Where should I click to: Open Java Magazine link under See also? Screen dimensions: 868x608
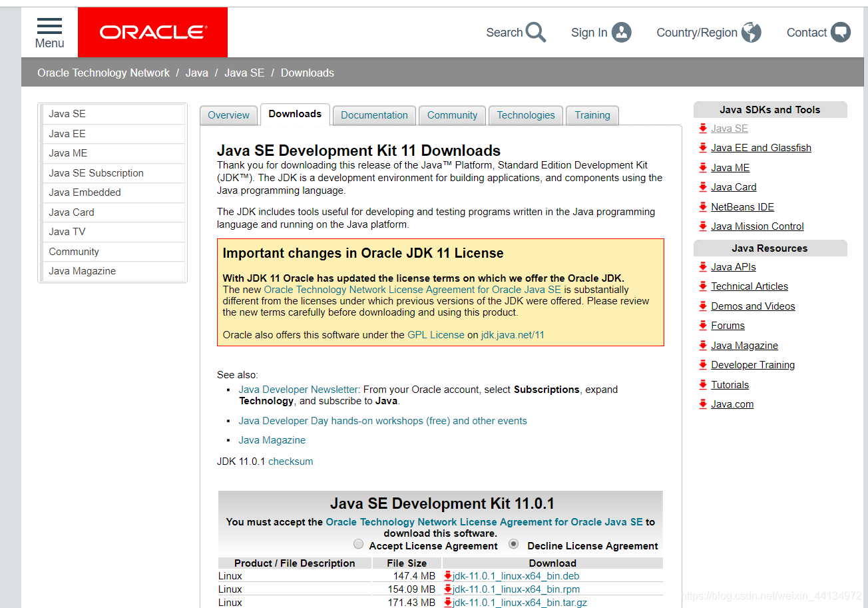pos(272,440)
